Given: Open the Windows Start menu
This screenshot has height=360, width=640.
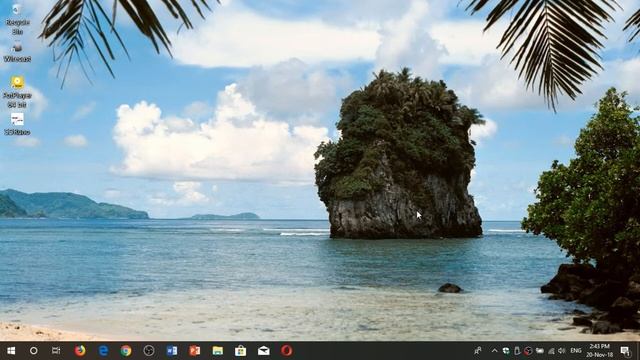Looking at the screenshot, I should pos(11,351).
